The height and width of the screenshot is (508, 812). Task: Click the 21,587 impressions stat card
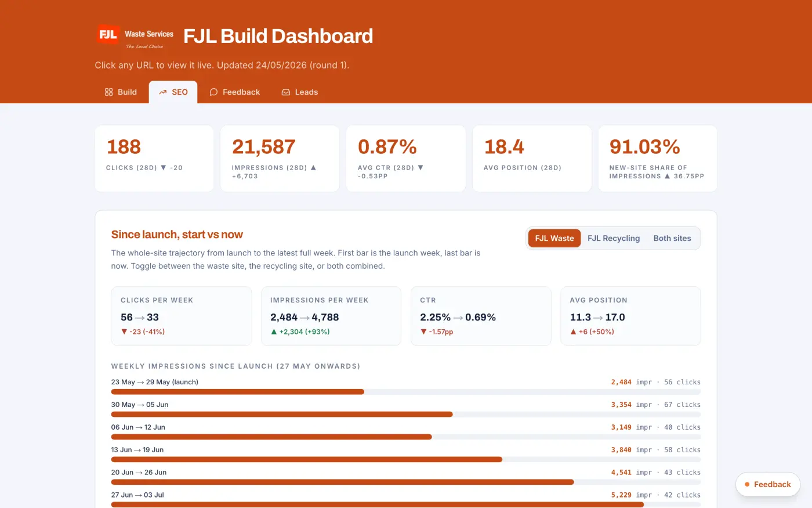(x=280, y=158)
